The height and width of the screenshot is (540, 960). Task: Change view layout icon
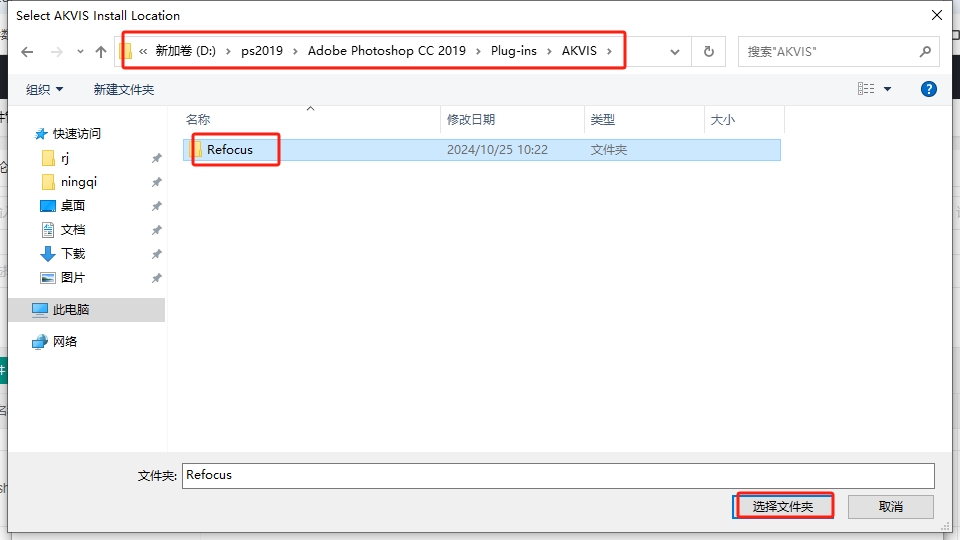[x=866, y=89]
